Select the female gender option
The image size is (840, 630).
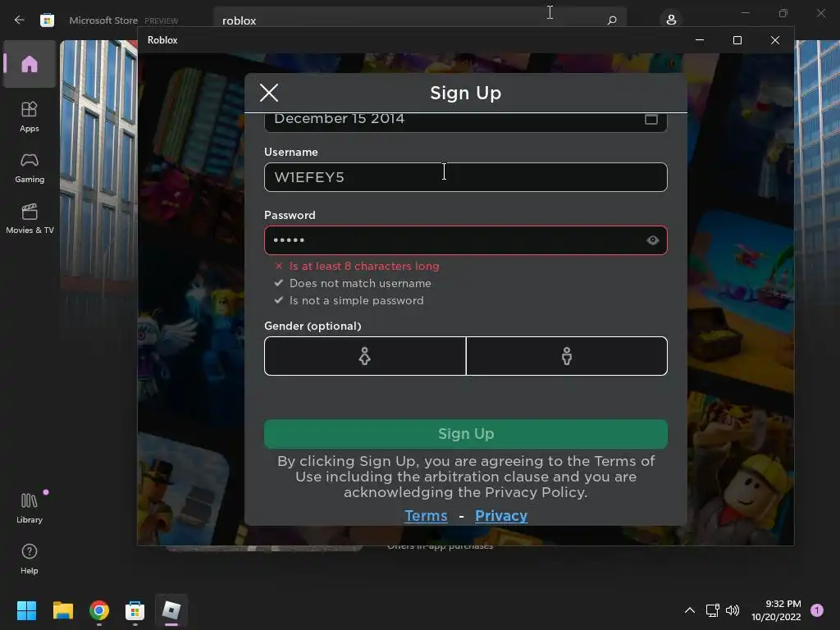tap(365, 356)
